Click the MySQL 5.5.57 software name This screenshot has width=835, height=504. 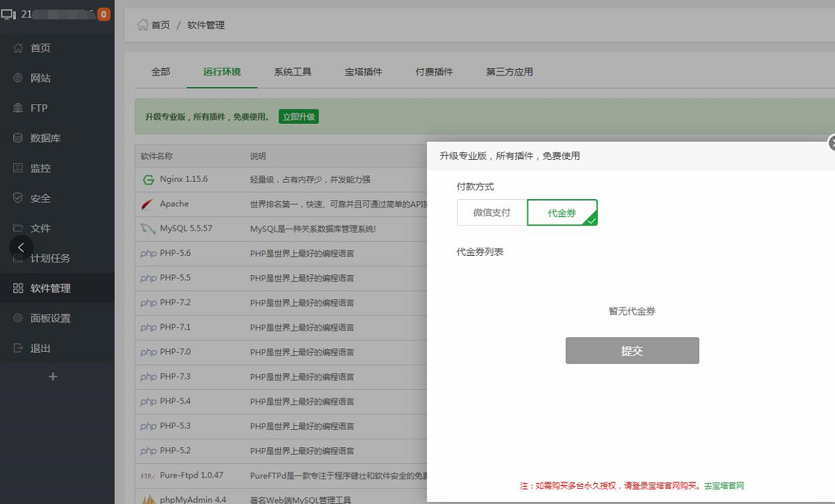point(186,228)
